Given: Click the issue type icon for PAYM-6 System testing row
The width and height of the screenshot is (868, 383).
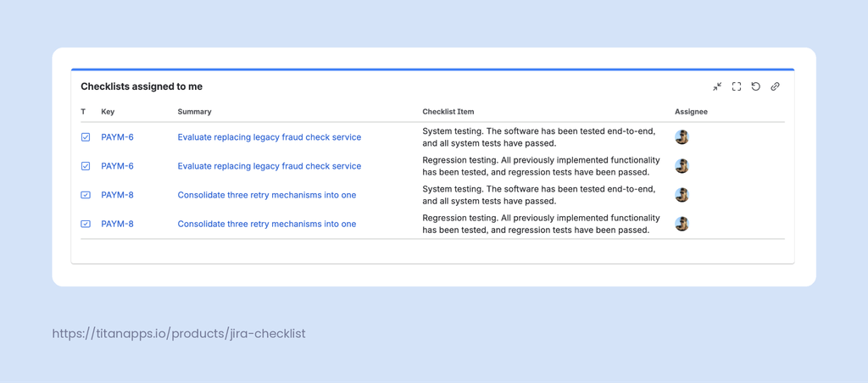Looking at the screenshot, I should [x=86, y=137].
